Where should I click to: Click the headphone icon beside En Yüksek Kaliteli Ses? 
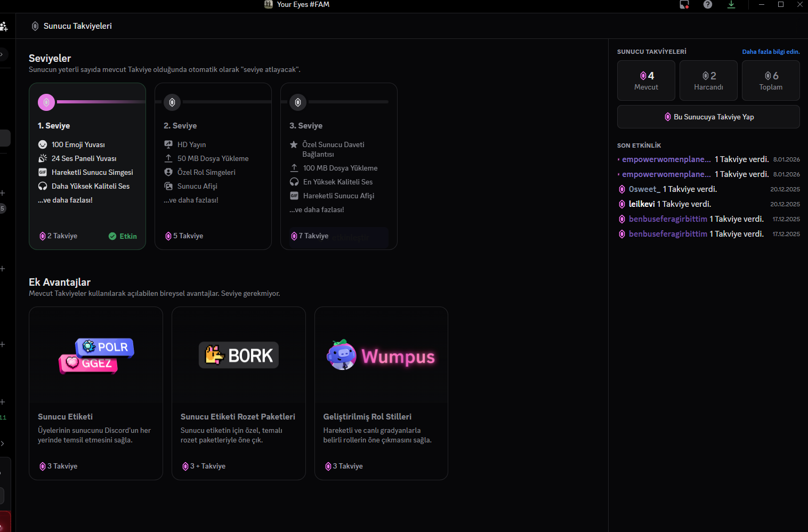pos(294,182)
